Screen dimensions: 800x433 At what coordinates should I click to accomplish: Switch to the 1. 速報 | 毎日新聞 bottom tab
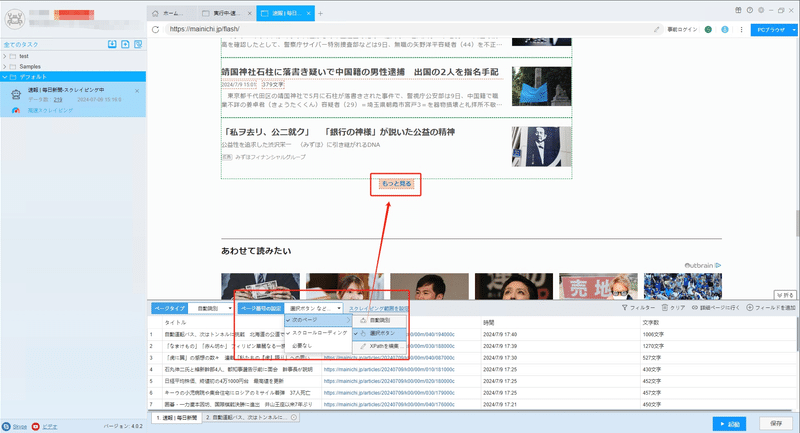(177, 417)
